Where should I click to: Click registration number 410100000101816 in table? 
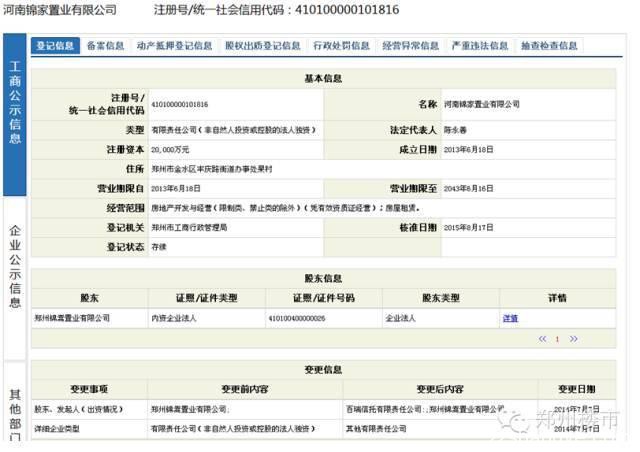180,105
